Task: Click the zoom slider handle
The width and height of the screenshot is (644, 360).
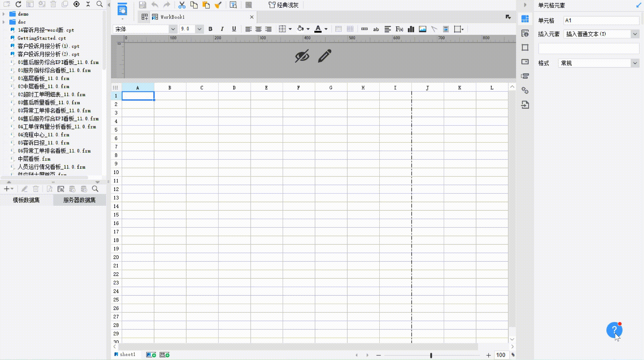Action: [x=431, y=355]
